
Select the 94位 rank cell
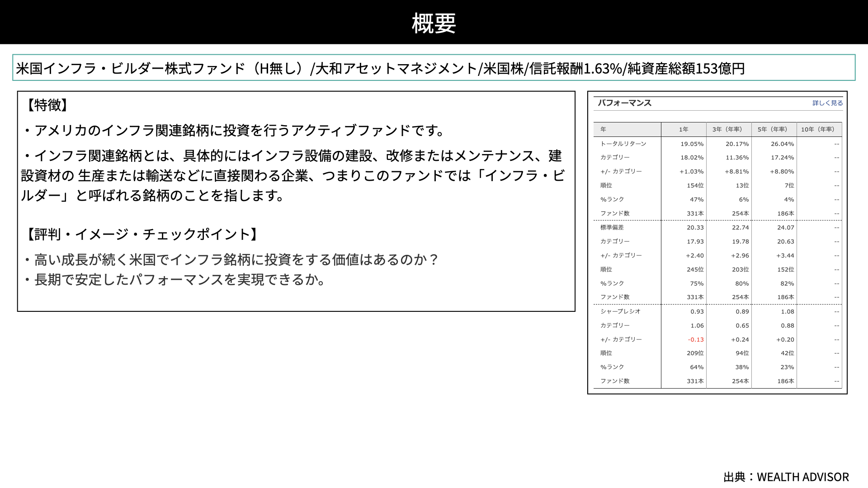point(742,353)
